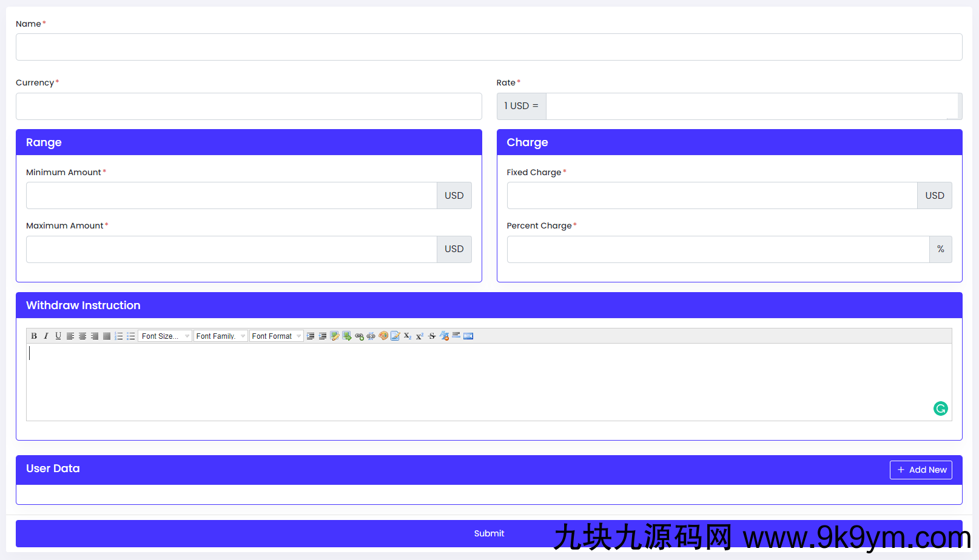Click the Add New button
The width and height of the screenshot is (979, 560).
click(921, 470)
